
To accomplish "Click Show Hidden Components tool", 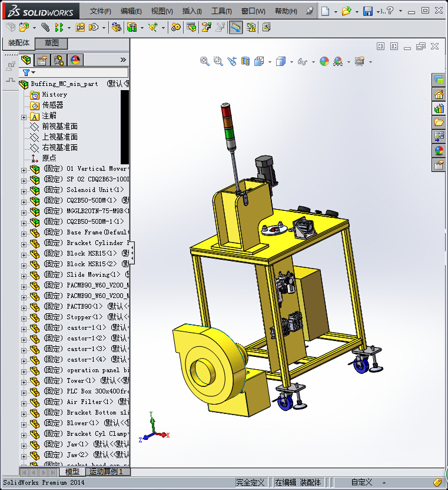I will pyautogui.click(x=117, y=27).
